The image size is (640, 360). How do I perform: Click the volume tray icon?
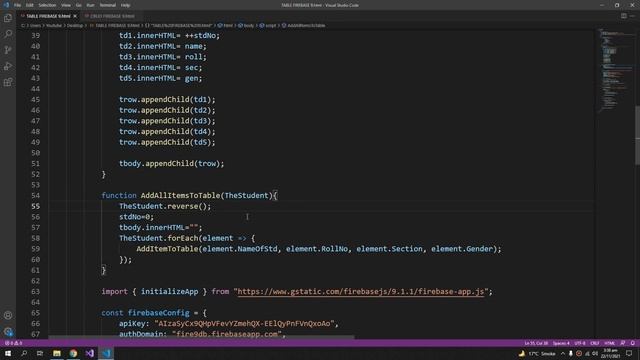(595, 353)
